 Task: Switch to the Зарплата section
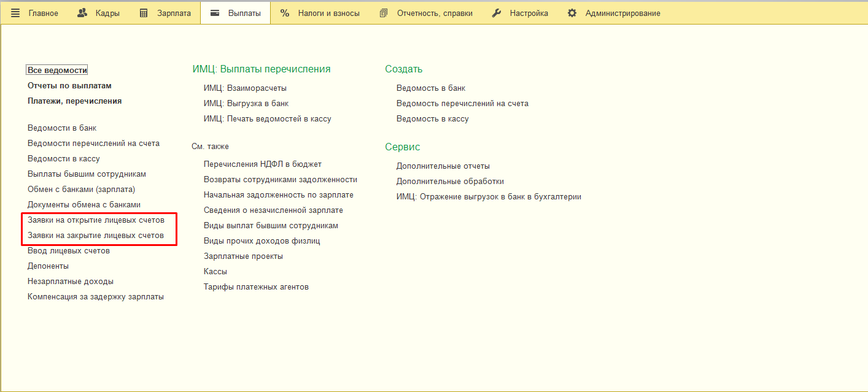pyautogui.click(x=172, y=13)
